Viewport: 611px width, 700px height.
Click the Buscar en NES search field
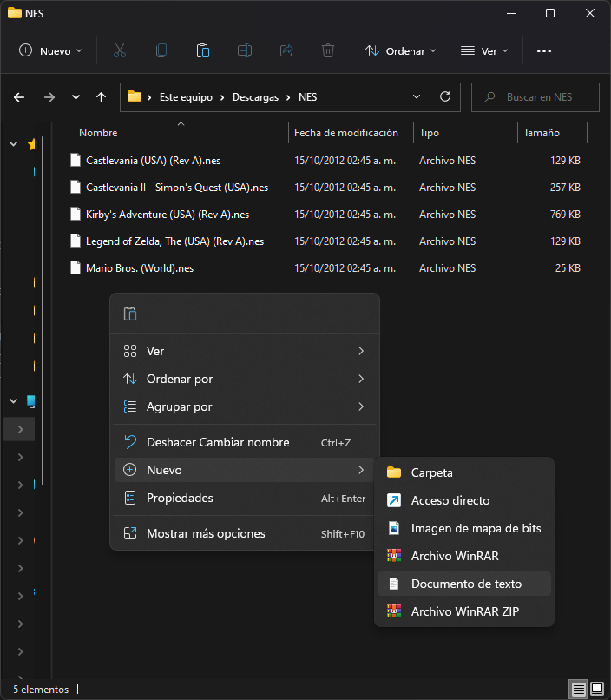pyautogui.click(x=535, y=97)
